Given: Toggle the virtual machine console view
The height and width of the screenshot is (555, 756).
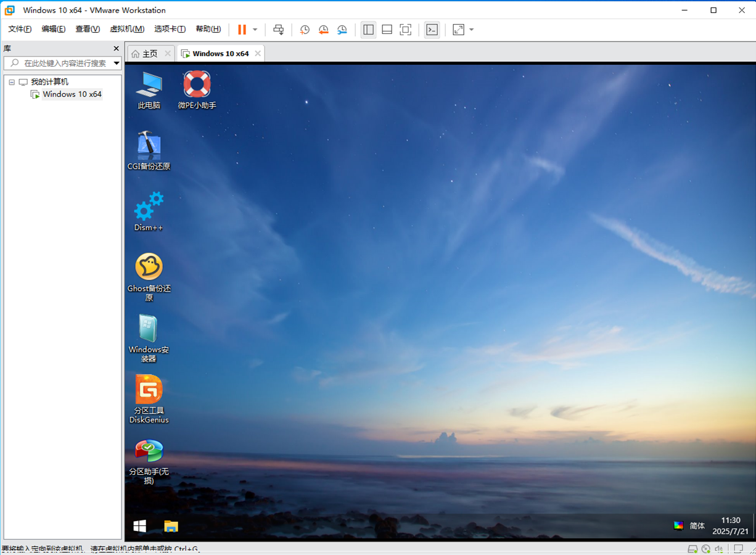Looking at the screenshot, I should pos(387,29).
